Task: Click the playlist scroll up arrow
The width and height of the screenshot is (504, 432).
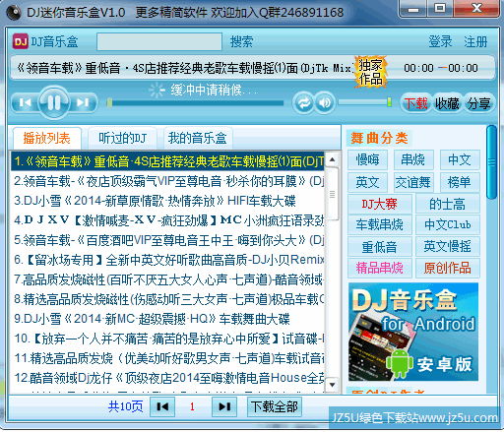Action: (332, 159)
